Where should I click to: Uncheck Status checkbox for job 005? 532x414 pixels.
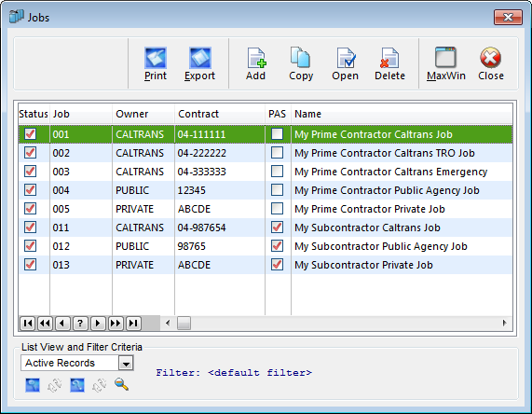pyautogui.click(x=30, y=208)
